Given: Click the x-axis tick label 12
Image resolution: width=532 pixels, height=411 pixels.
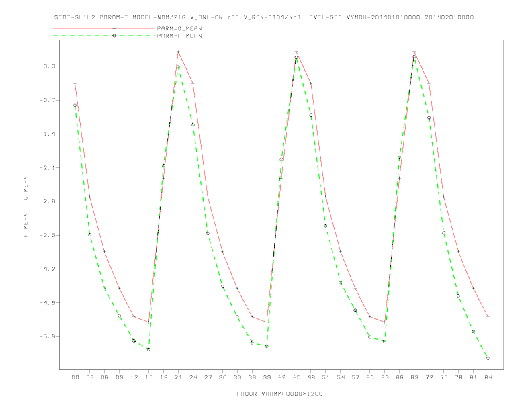Looking at the screenshot, I should pos(134,377).
